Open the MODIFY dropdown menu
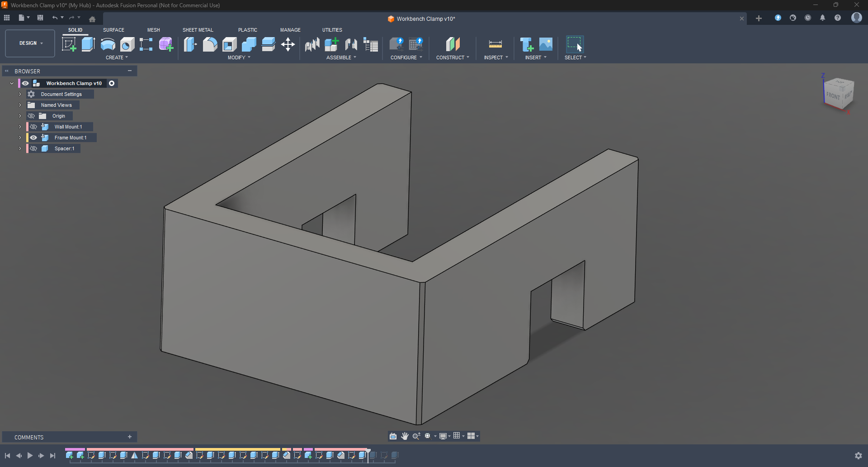Viewport: 868px width, 467px height. pyautogui.click(x=239, y=57)
